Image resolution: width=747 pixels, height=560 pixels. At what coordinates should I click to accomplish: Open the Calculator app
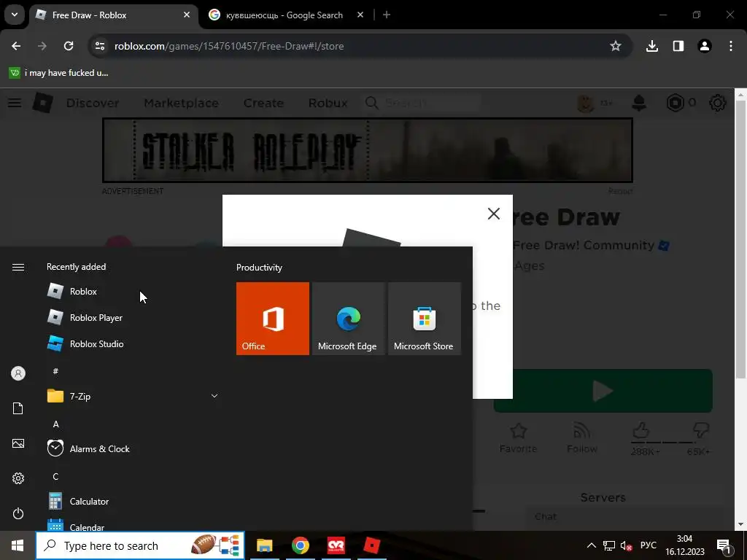click(x=133, y=501)
